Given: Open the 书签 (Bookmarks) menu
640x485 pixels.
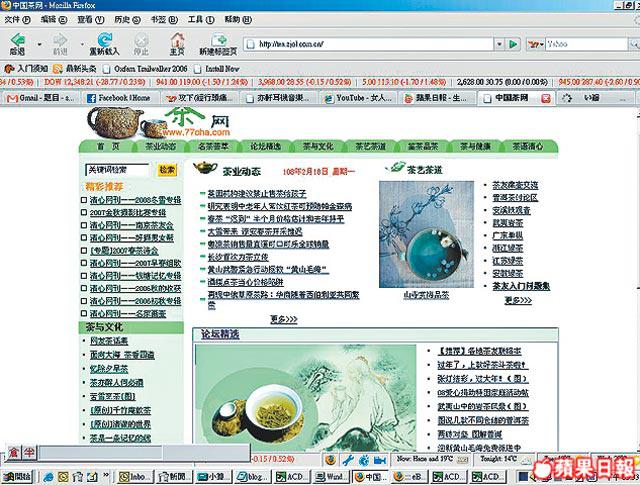Looking at the screenshot, I should pyautogui.click(x=159, y=18).
